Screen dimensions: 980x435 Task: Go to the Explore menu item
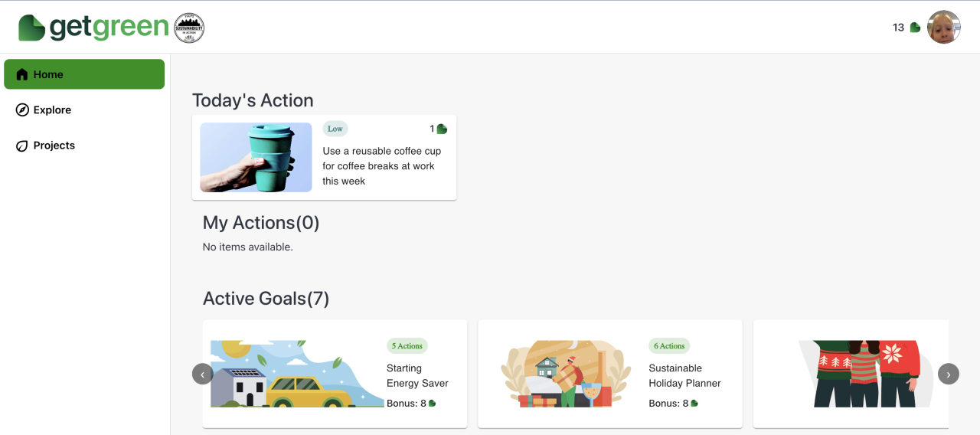click(52, 110)
